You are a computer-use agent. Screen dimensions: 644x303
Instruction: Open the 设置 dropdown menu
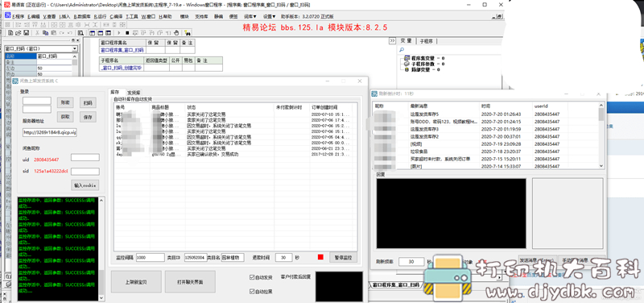(x=270, y=17)
